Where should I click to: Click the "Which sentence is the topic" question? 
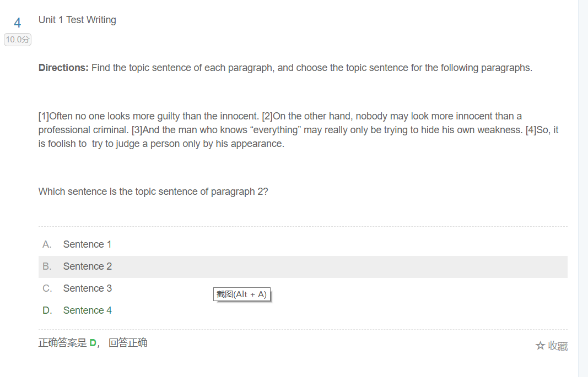(153, 192)
